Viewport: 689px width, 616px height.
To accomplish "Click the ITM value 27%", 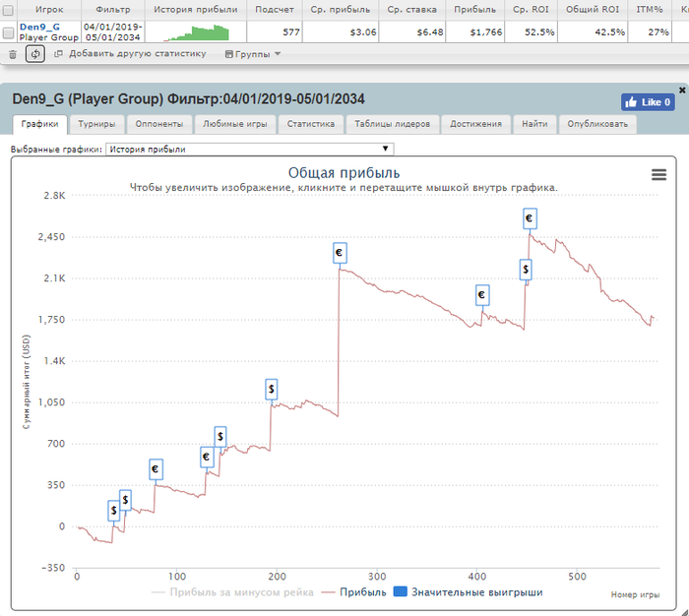I will tap(658, 32).
